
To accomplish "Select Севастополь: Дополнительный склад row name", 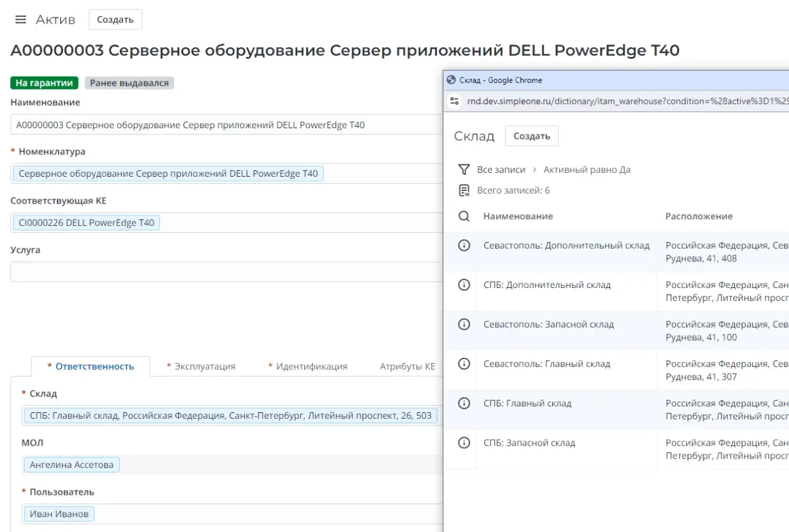I will [567, 245].
